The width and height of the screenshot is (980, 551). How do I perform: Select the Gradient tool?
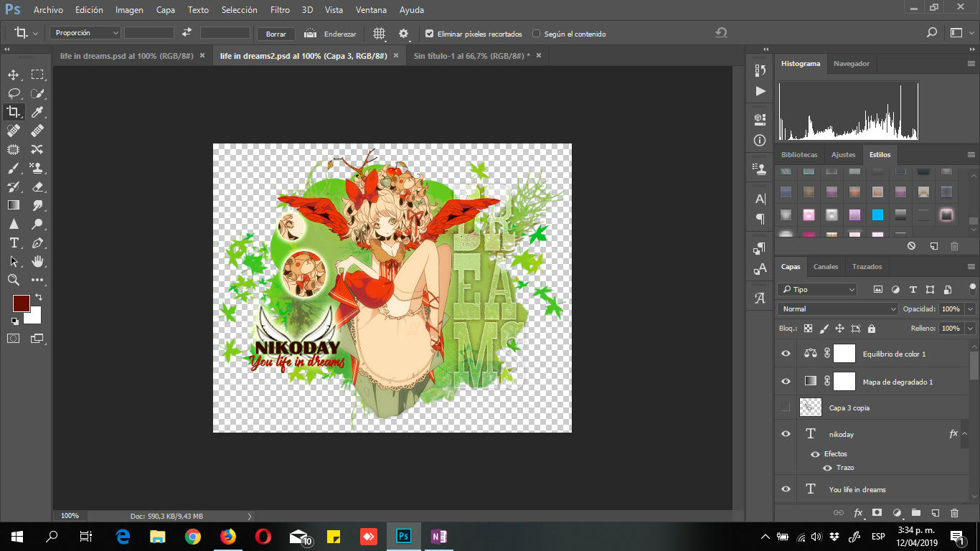(x=14, y=205)
